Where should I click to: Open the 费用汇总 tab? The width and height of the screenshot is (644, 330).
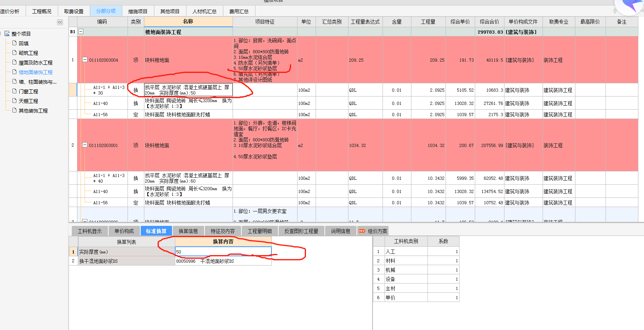[x=239, y=11]
